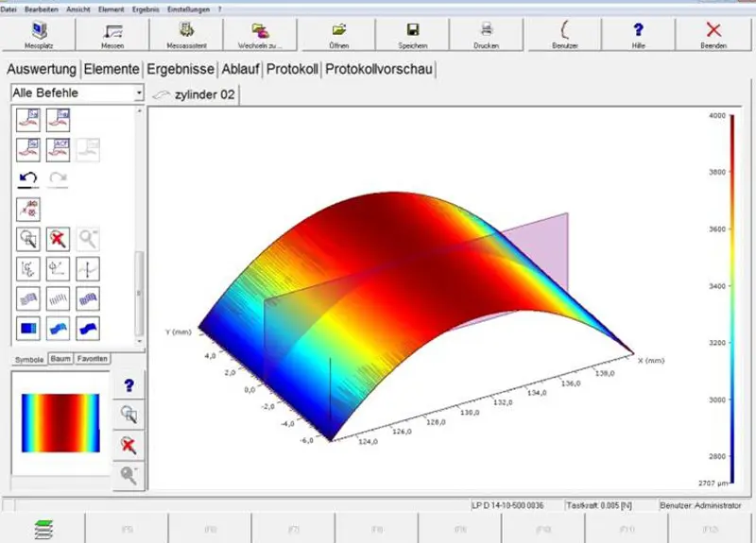Screen dimensions: 756x543
Task: Save with the Speichern disk icon
Action: point(412,34)
